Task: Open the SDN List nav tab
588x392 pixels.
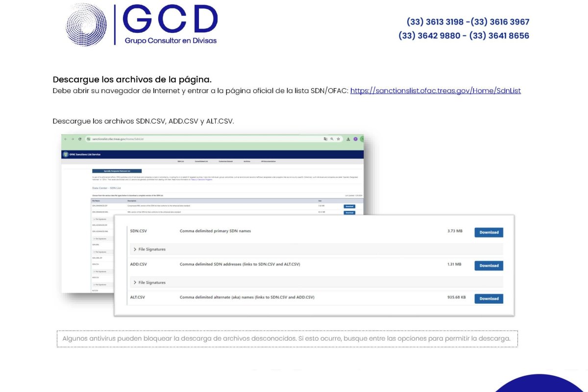Action: pos(180,161)
